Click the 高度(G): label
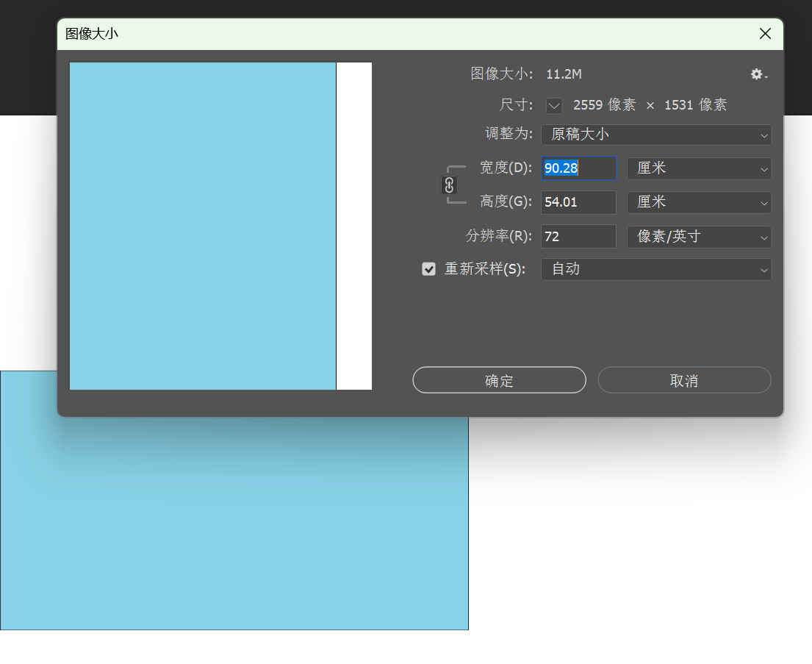This screenshot has width=812, height=664. 506,201
